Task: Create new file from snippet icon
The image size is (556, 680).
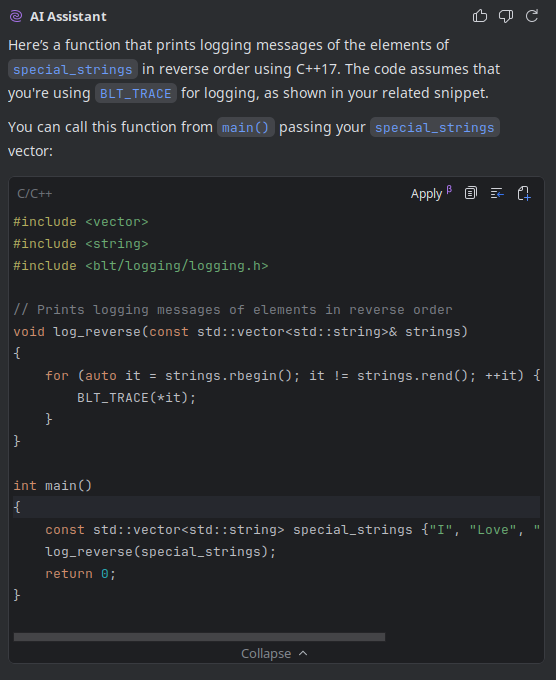Action: point(524,193)
